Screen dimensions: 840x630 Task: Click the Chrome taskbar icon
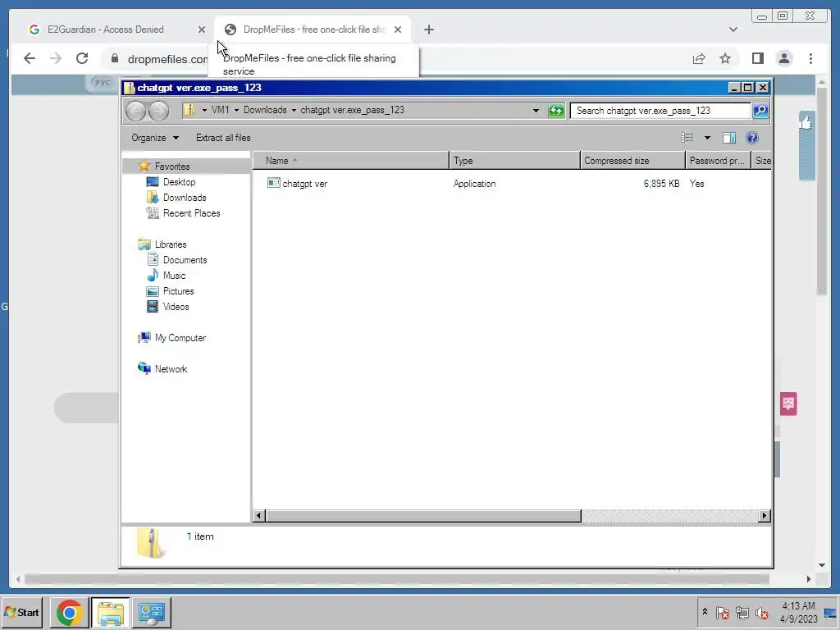(x=69, y=612)
